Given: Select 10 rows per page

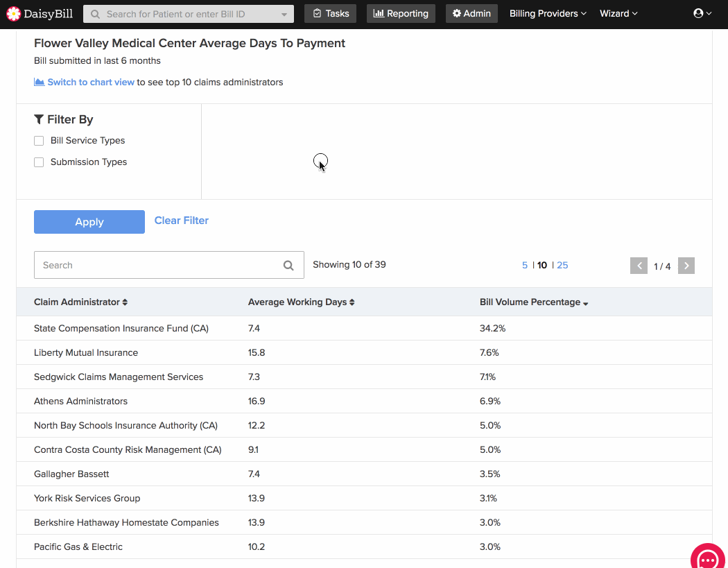Looking at the screenshot, I should 541,265.
